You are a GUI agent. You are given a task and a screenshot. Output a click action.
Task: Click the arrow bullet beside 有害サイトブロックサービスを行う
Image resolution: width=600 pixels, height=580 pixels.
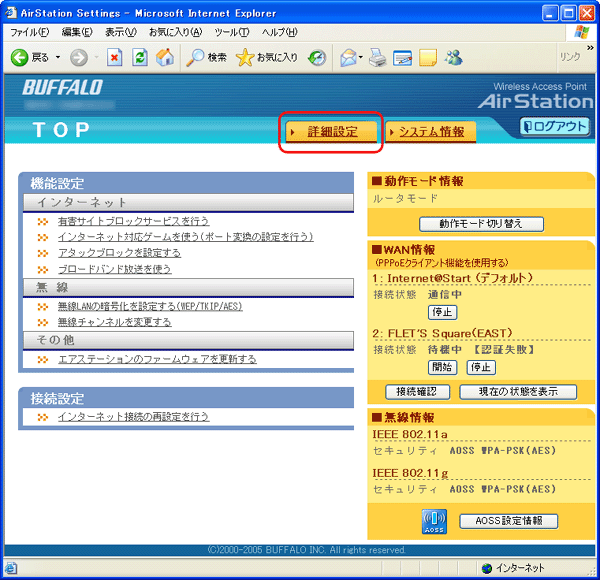point(43,222)
